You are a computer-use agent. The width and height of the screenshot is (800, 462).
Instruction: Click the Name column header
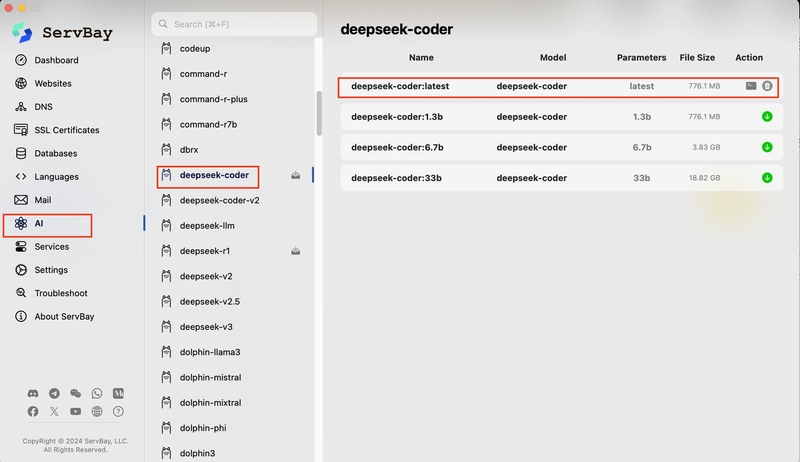tap(421, 58)
